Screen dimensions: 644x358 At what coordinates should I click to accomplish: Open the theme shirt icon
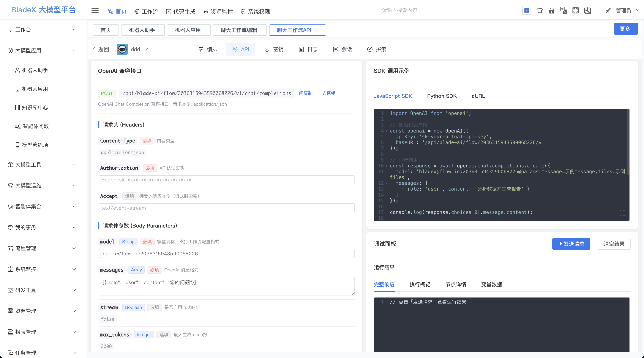point(539,10)
